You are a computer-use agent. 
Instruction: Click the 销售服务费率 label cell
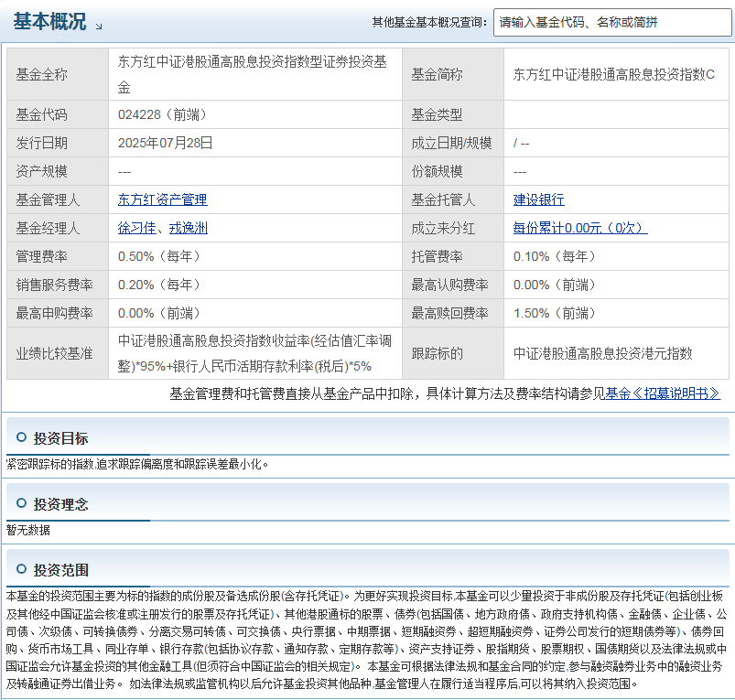tap(58, 285)
